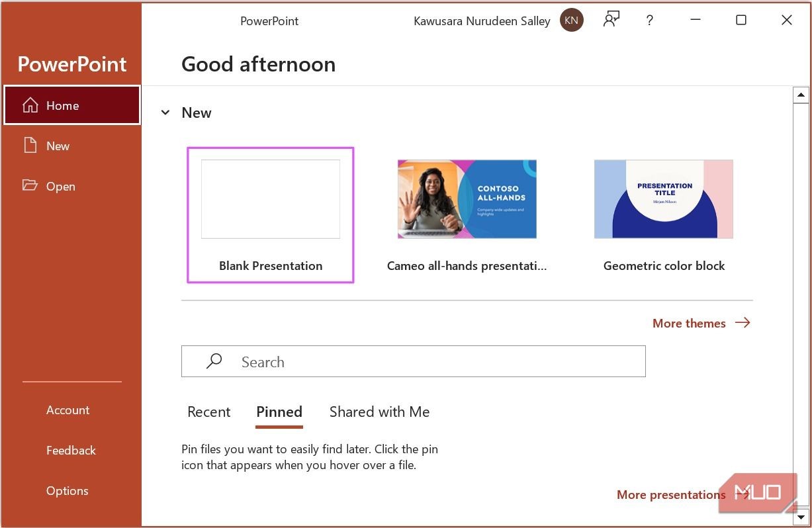Click the arrow next to More themes
Viewport: 812px width, 528px height.
click(x=743, y=323)
